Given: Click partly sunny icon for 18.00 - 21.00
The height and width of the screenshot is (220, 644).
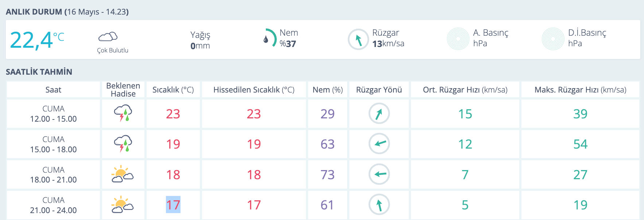Looking at the screenshot, I should tap(123, 174).
